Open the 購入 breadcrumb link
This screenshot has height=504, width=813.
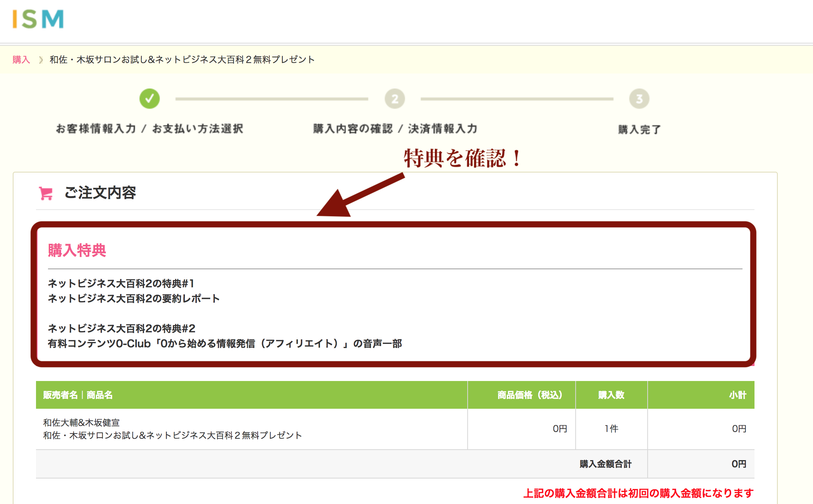21,60
